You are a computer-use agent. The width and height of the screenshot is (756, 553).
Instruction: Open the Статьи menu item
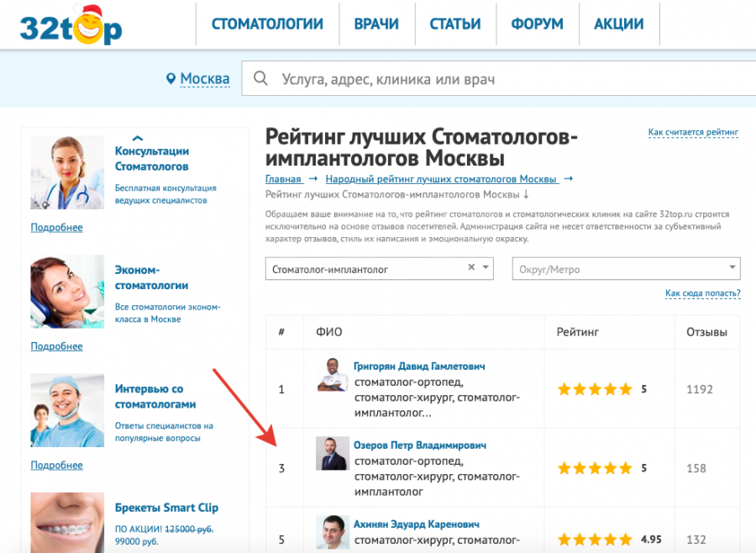454,24
